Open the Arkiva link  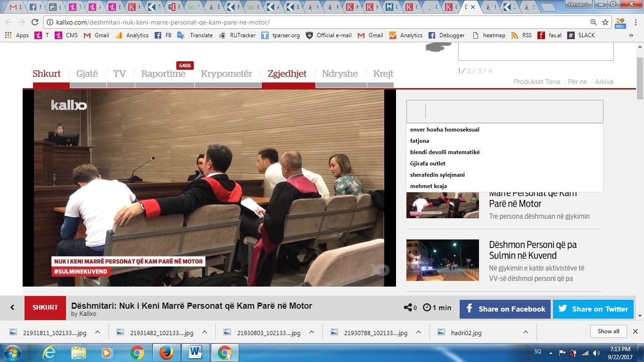click(x=604, y=82)
